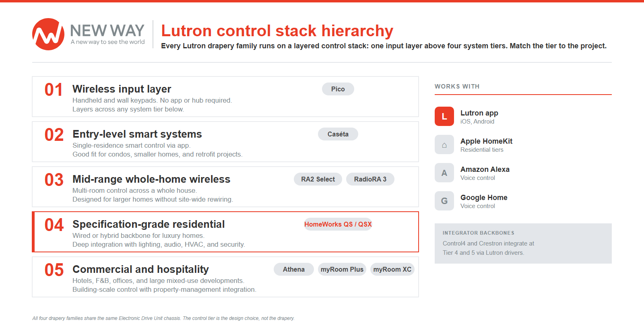Select the myRoom Plus tag

(342, 269)
